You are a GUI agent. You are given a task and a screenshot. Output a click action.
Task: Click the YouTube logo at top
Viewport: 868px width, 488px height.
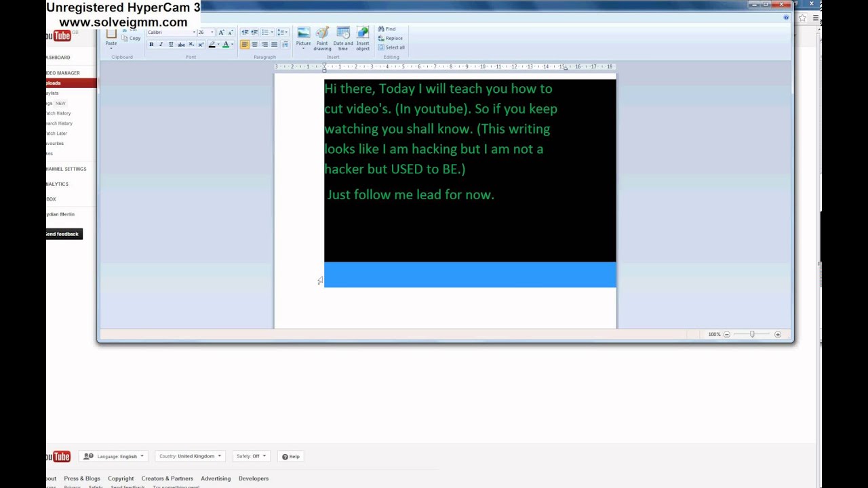pos(60,36)
